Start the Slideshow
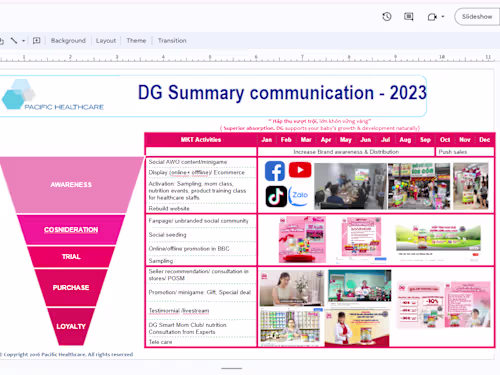 477,16
